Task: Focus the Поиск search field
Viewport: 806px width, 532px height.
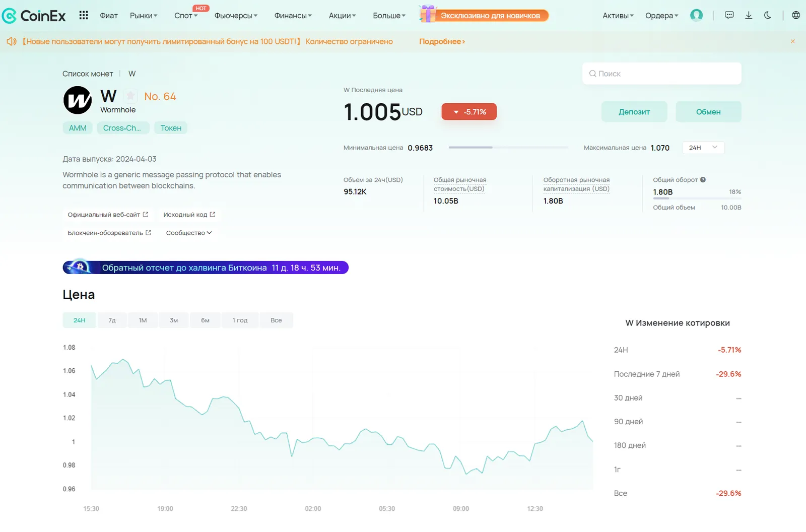Action: click(x=661, y=74)
